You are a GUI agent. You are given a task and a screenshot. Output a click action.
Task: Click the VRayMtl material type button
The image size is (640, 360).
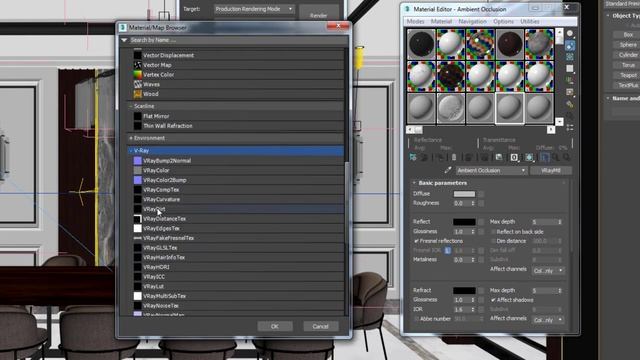point(551,171)
